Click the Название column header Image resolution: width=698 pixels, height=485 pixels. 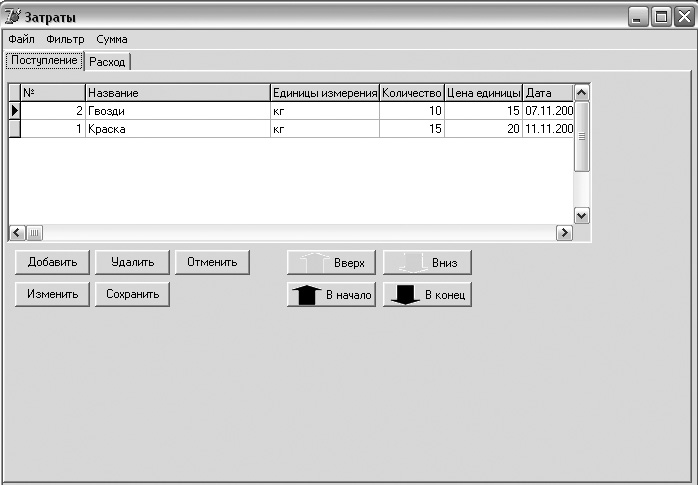pyautogui.click(x=178, y=93)
